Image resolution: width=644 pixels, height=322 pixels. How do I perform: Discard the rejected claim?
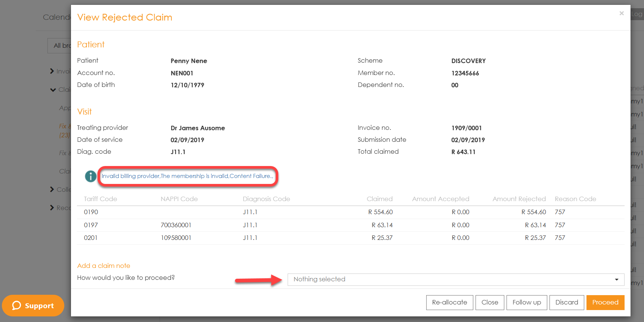566,302
